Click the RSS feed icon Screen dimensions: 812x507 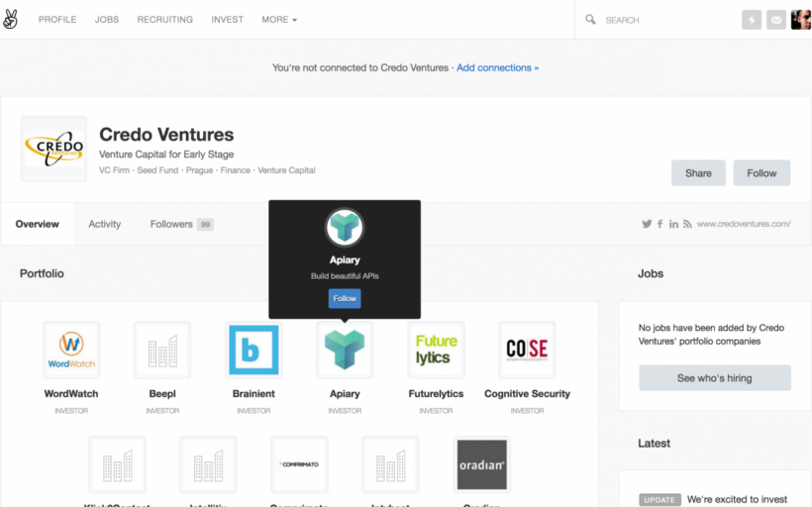[687, 224]
